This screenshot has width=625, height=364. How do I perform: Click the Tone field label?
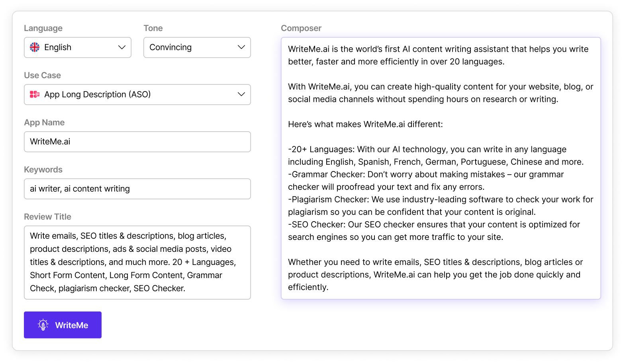(153, 28)
